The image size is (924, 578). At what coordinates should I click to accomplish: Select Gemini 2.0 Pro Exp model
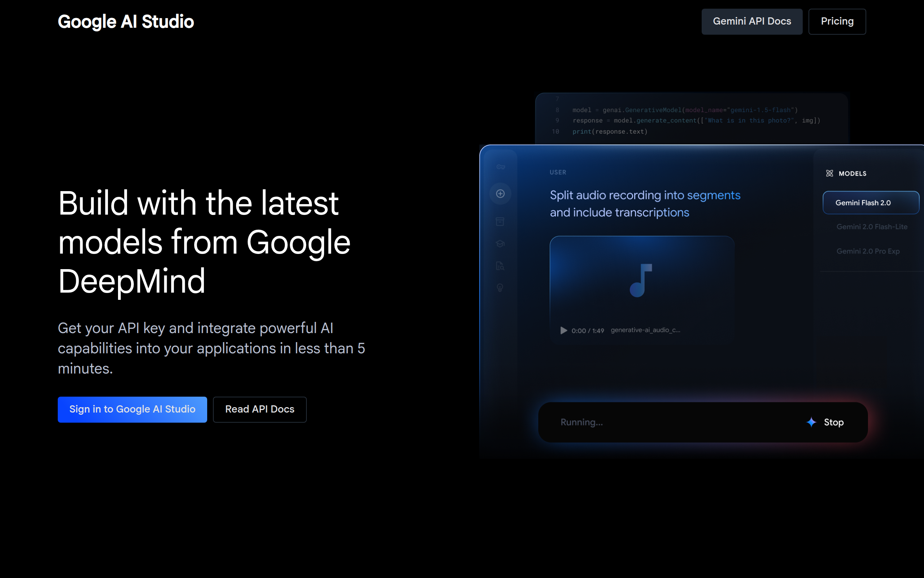tap(868, 251)
